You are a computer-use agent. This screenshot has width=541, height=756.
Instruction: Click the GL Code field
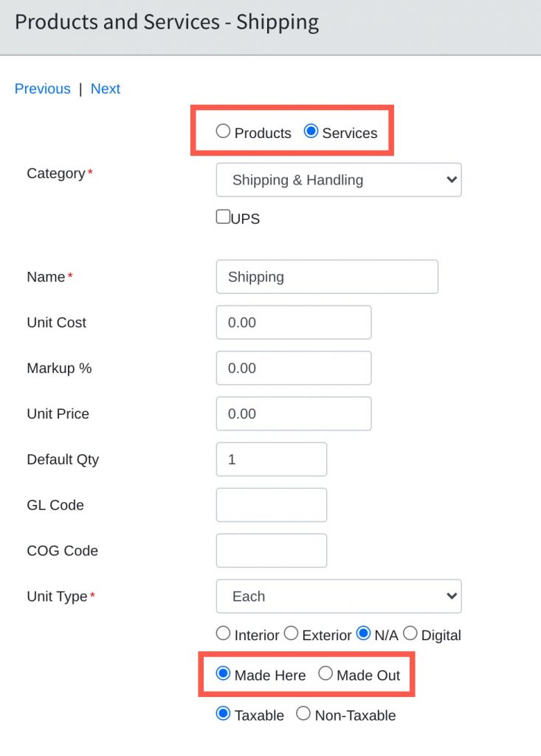[x=271, y=504]
